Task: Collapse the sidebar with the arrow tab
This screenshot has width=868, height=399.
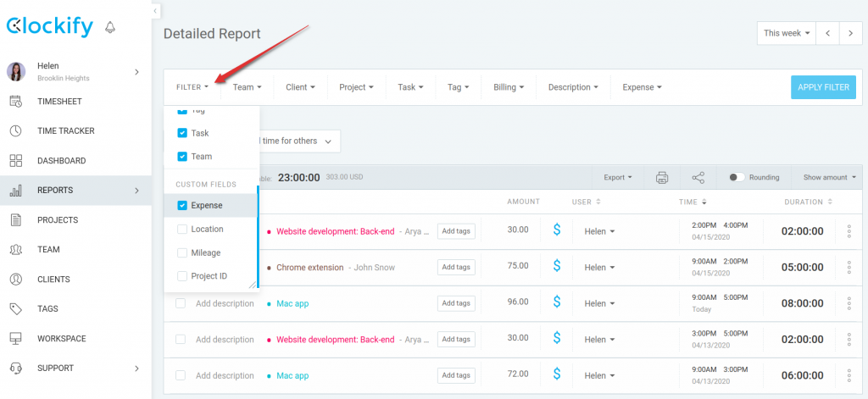Action: coord(156,10)
